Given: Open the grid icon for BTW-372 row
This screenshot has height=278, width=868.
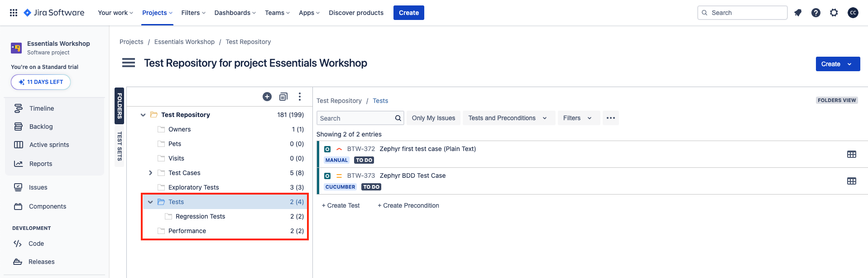Looking at the screenshot, I should [852, 154].
